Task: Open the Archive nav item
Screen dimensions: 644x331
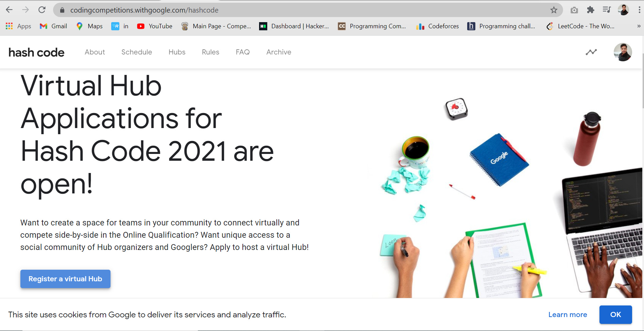Action: 279,52
